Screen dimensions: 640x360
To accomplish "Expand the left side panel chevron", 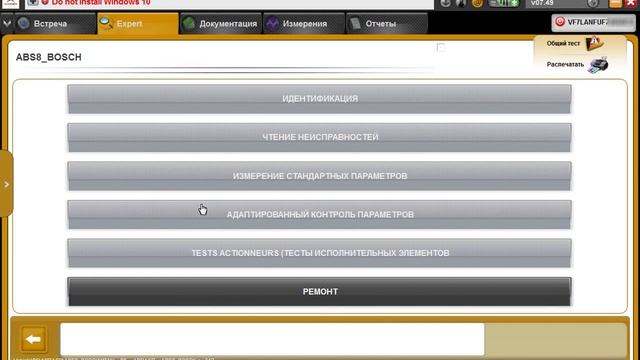I will [7, 184].
